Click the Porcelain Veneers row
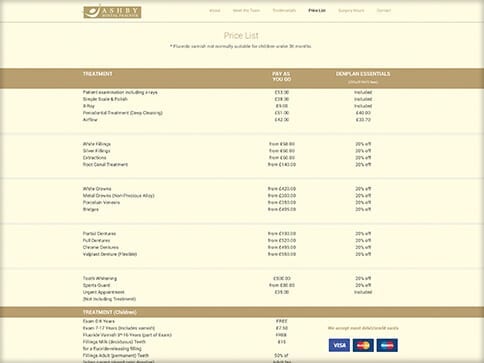This screenshot has height=363, width=484. coord(242,202)
